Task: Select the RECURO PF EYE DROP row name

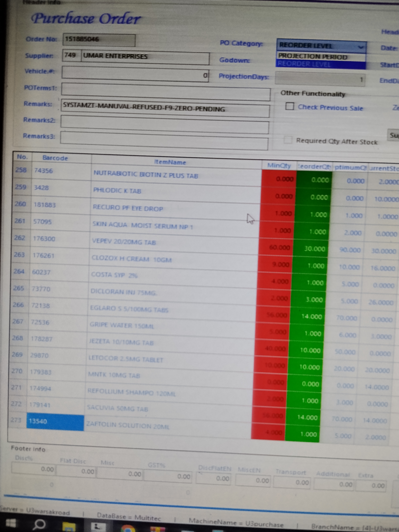Action: point(128,208)
